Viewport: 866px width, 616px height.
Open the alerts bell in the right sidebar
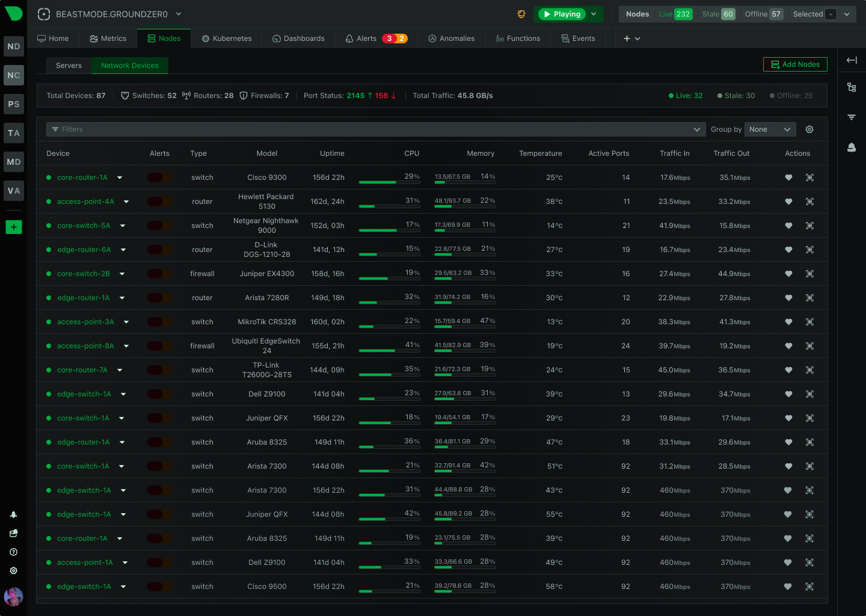(x=852, y=147)
